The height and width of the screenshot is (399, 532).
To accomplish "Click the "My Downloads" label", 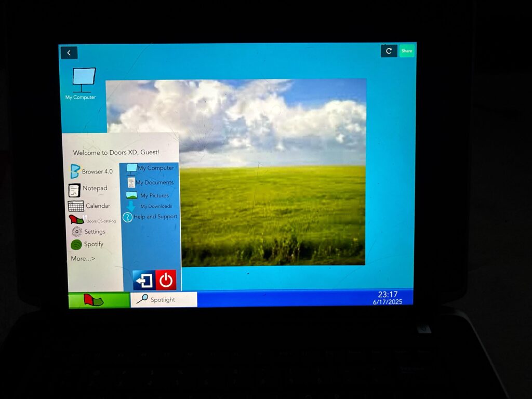I will tap(156, 206).
